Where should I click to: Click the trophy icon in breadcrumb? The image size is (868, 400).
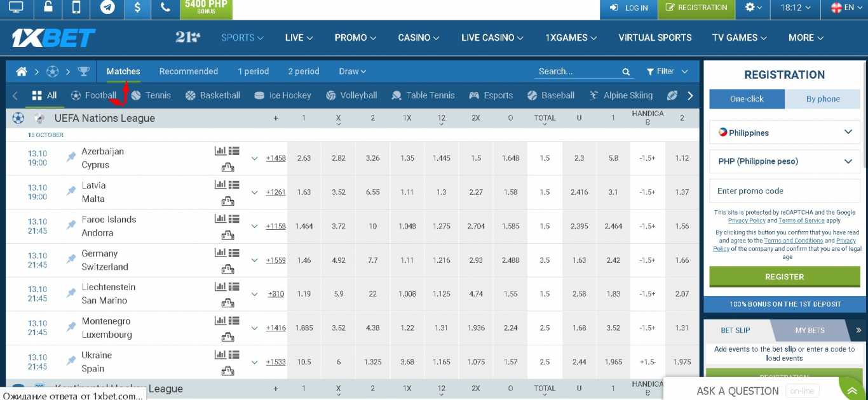(x=83, y=71)
